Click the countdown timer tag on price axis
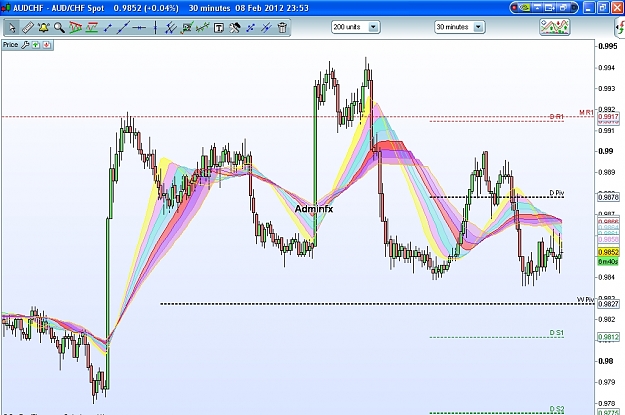The width and height of the screenshot is (625, 415). [608, 262]
